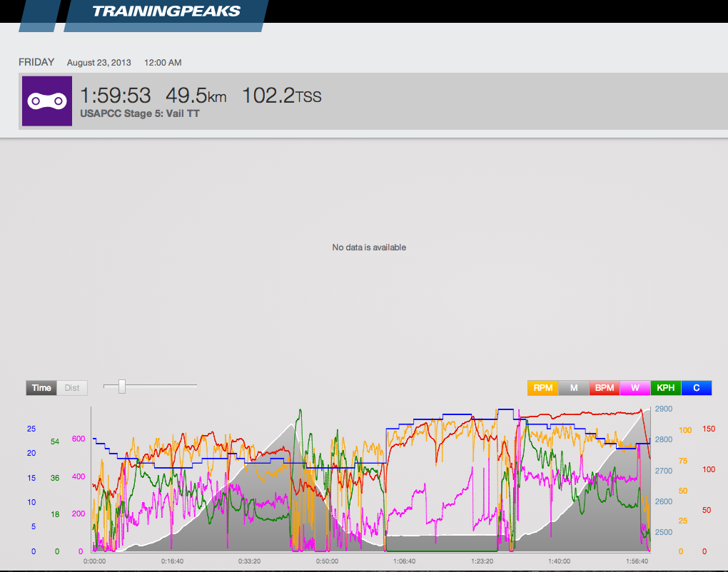Click the 1:06:40 time axis label
The width and height of the screenshot is (728, 572).
(x=405, y=561)
